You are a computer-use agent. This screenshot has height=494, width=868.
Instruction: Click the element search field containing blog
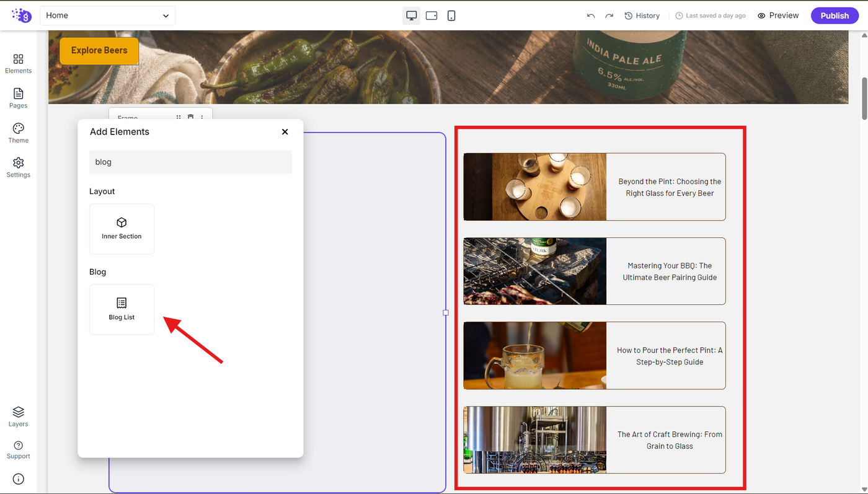tap(190, 162)
